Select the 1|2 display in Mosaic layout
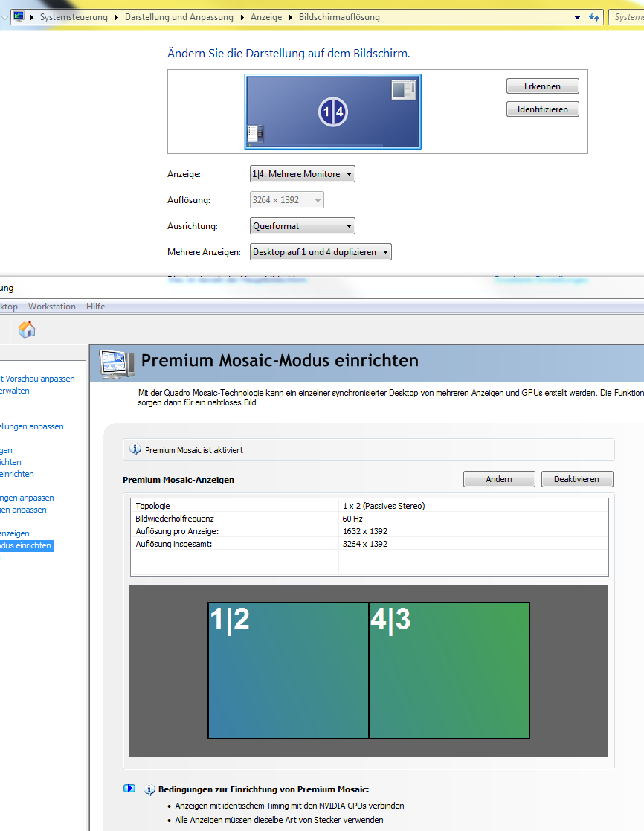This screenshot has height=831, width=644. (288, 670)
